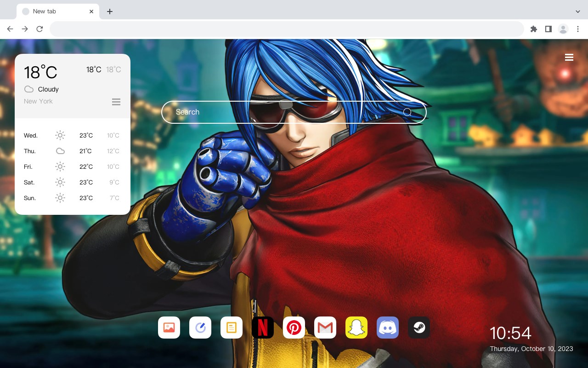Close the New tab tab
Screen dimensions: 588x368
[x=91, y=11]
